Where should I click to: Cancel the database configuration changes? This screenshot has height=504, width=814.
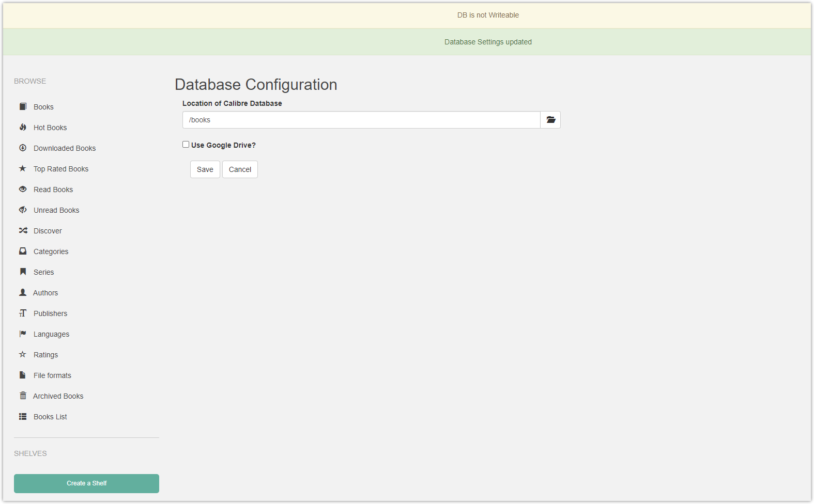tap(240, 169)
